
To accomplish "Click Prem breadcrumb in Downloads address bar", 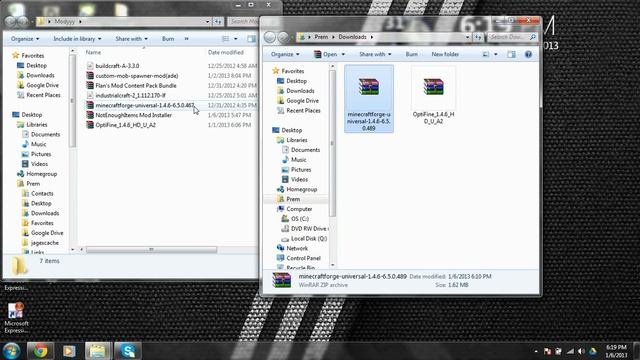I will (x=321, y=37).
